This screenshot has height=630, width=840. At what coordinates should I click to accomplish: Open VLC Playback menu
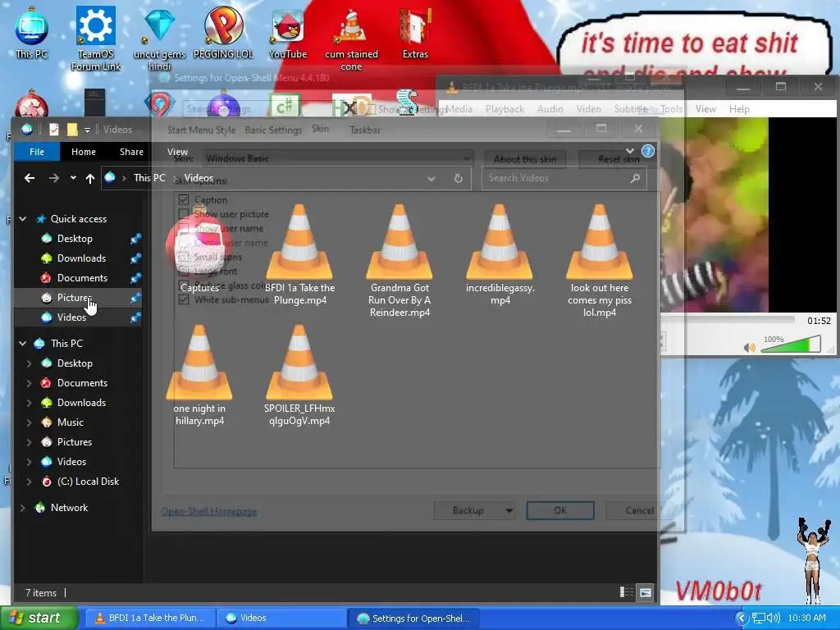pos(504,109)
